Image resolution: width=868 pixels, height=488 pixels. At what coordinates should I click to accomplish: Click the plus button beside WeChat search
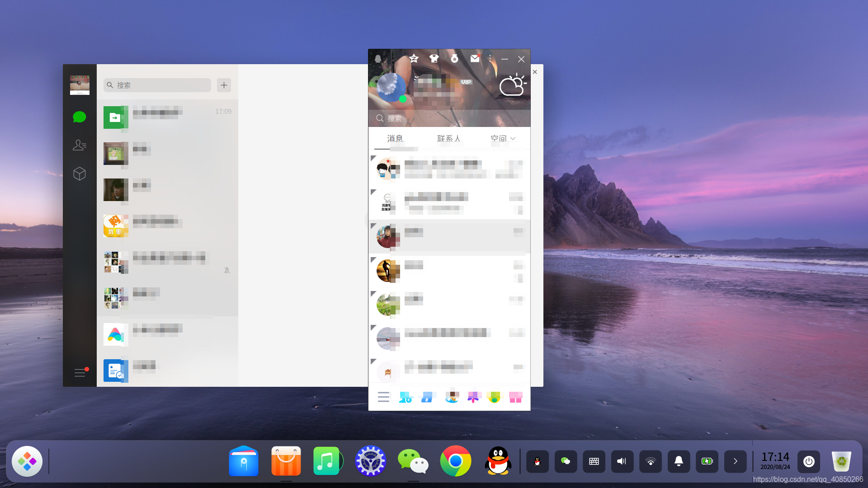click(x=224, y=85)
